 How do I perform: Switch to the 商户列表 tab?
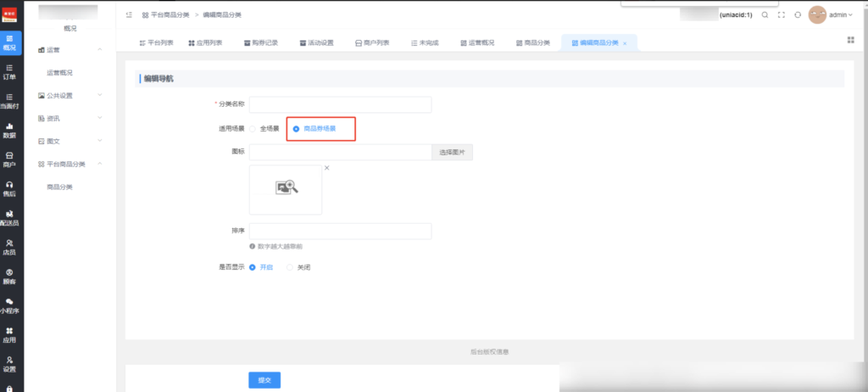[372, 42]
